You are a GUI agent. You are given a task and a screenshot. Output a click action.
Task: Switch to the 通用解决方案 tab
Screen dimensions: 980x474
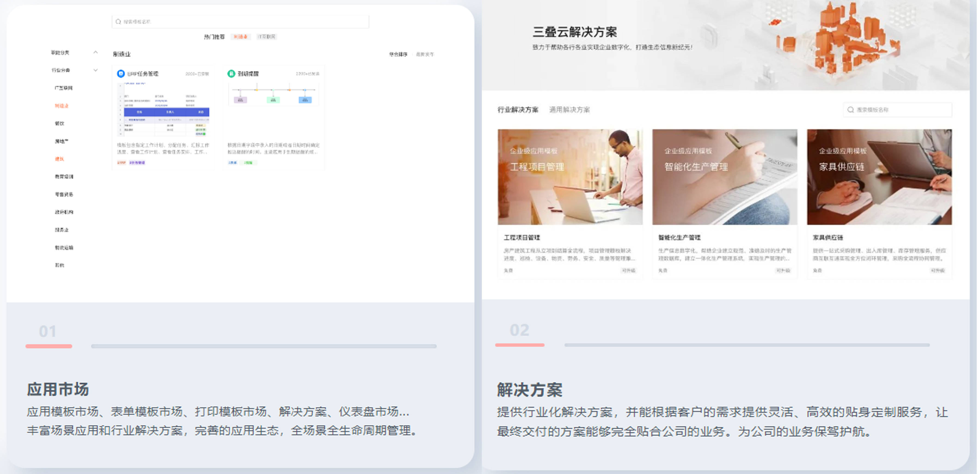[x=570, y=110]
